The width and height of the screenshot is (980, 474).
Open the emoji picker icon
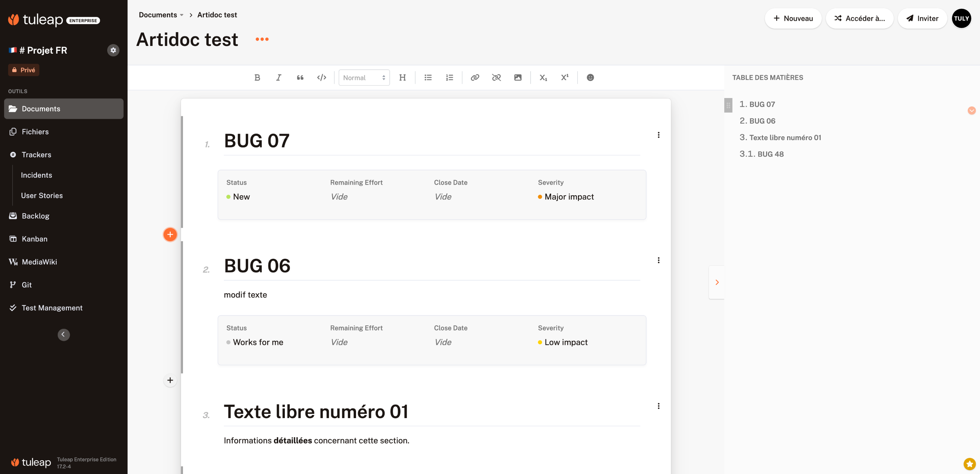pyautogui.click(x=590, y=77)
